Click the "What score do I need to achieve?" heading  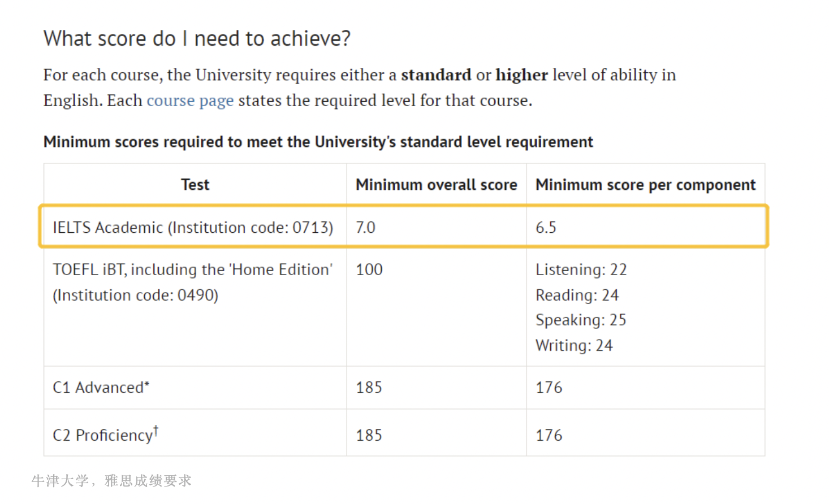(x=197, y=38)
